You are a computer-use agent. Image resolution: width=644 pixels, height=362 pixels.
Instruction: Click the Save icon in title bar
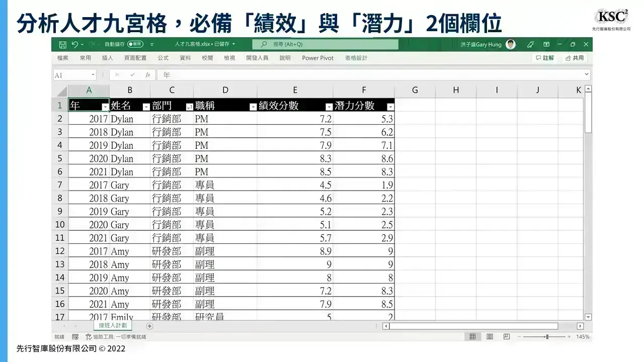[x=62, y=44]
